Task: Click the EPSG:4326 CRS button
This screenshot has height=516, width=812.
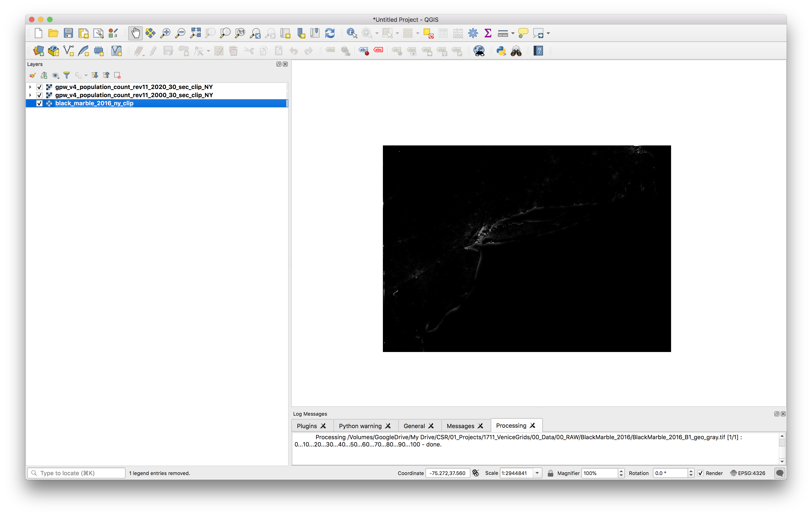Action: click(x=748, y=473)
